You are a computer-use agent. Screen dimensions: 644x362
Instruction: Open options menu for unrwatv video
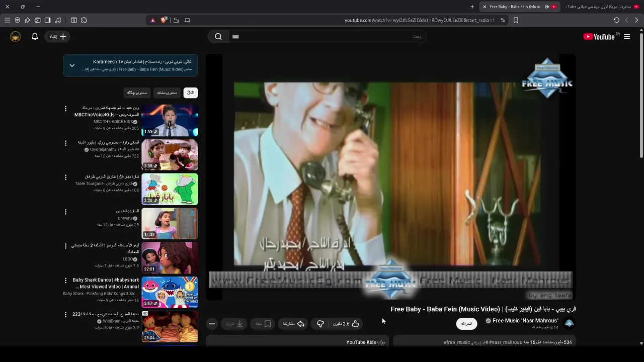click(65, 212)
